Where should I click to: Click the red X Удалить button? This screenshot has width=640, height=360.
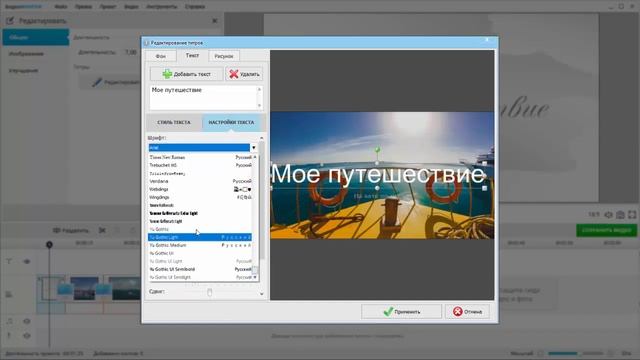pyautogui.click(x=244, y=74)
